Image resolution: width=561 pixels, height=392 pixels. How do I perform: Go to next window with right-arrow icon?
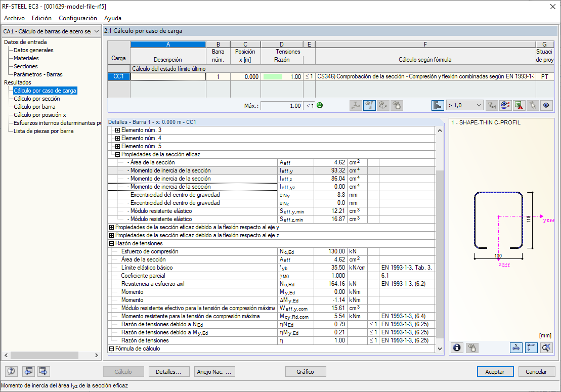44,371
